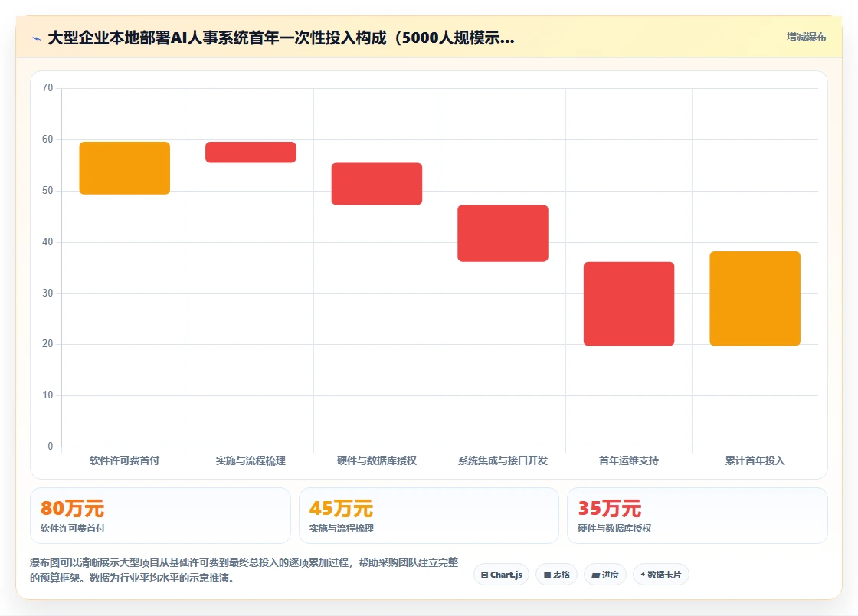Viewport: 858px width, 616px height.
Task: Select the red 实施与流程梳理 bar
Action: point(251,152)
